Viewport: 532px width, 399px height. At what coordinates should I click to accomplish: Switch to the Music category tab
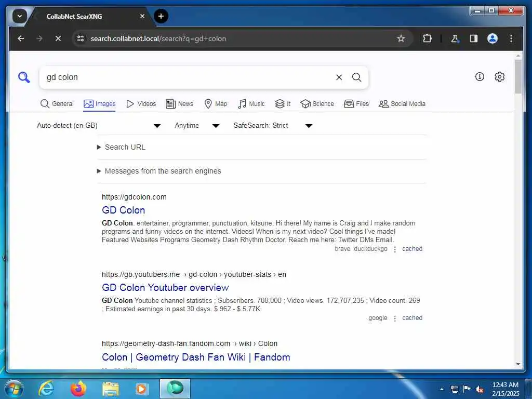click(x=251, y=104)
